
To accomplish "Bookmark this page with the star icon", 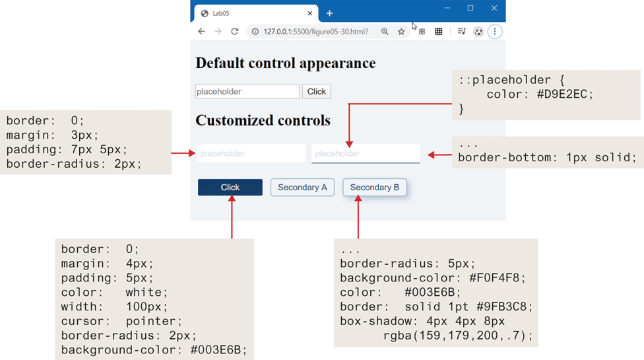I will point(401,32).
